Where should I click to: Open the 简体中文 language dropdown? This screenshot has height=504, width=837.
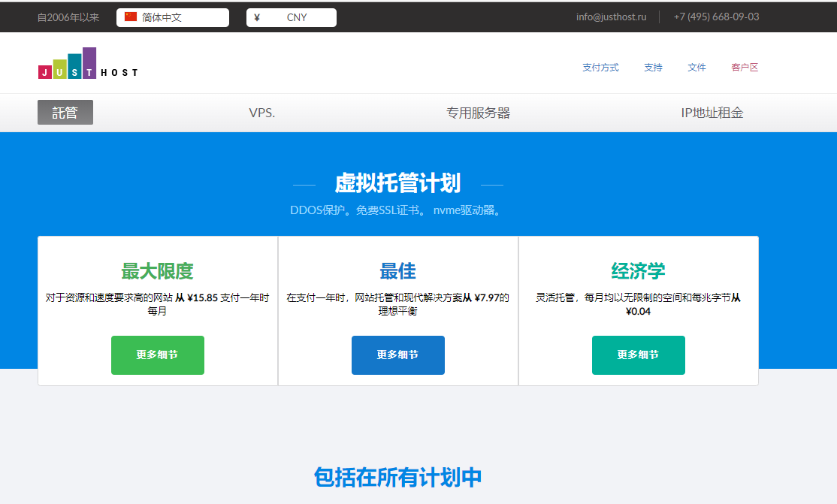click(172, 17)
